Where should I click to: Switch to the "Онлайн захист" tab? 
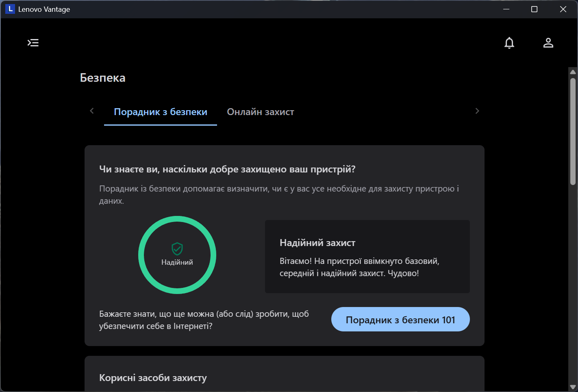(x=260, y=112)
